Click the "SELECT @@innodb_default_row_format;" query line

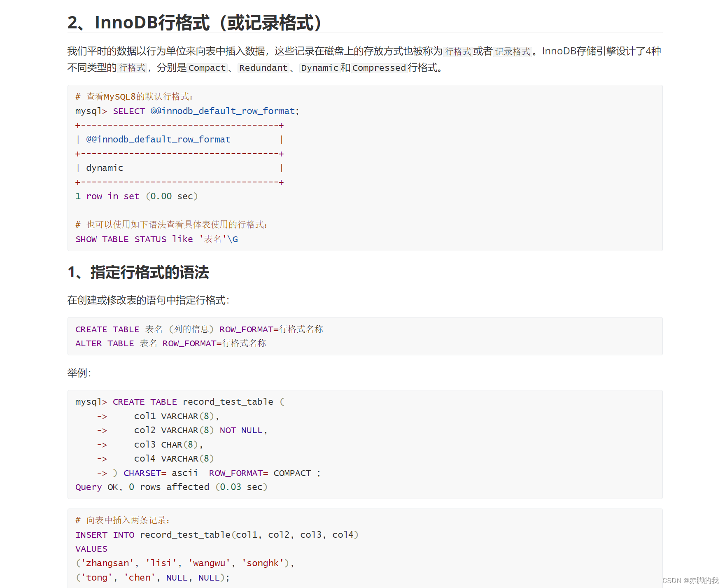pyautogui.click(x=187, y=111)
